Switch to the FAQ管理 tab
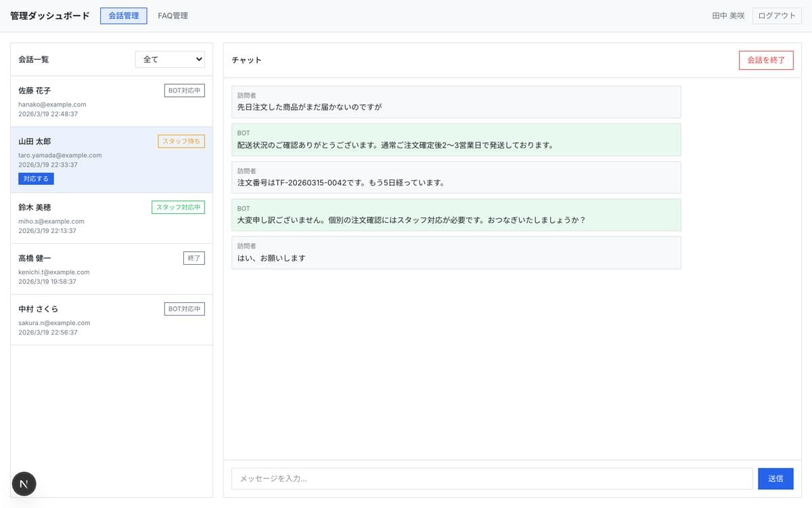 (x=173, y=15)
